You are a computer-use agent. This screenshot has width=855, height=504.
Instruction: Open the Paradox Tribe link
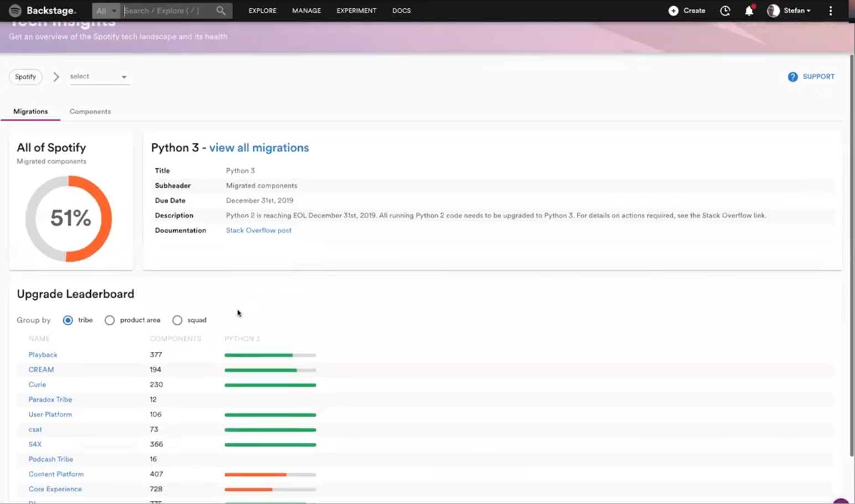click(50, 399)
